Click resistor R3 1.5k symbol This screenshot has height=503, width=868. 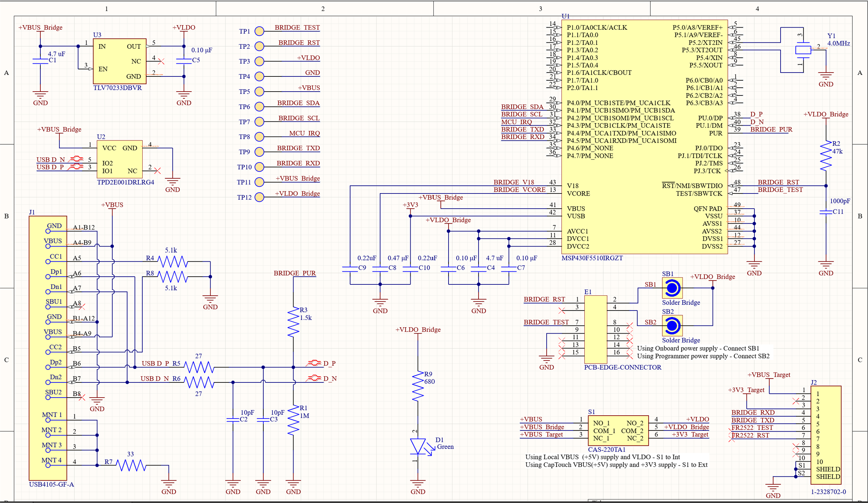293,322
